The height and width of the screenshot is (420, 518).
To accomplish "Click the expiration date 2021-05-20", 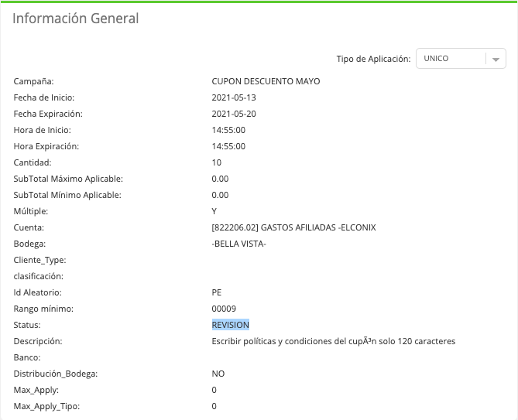I will pos(234,114).
